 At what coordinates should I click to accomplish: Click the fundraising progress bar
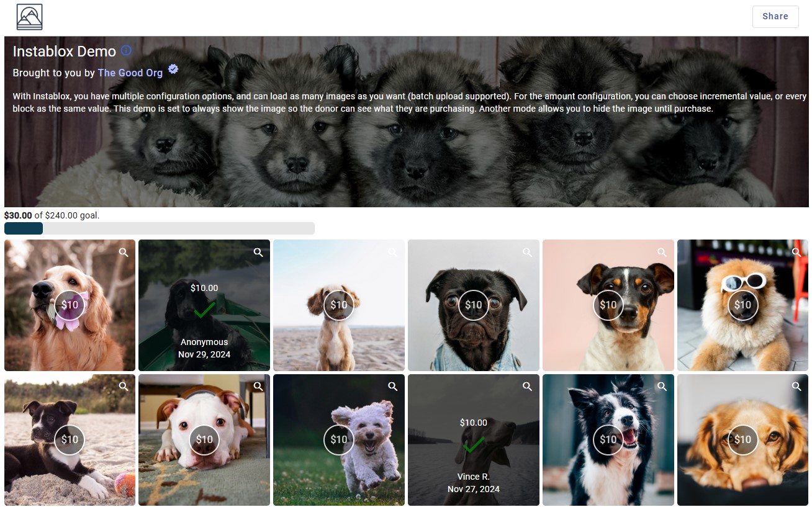[159, 228]
